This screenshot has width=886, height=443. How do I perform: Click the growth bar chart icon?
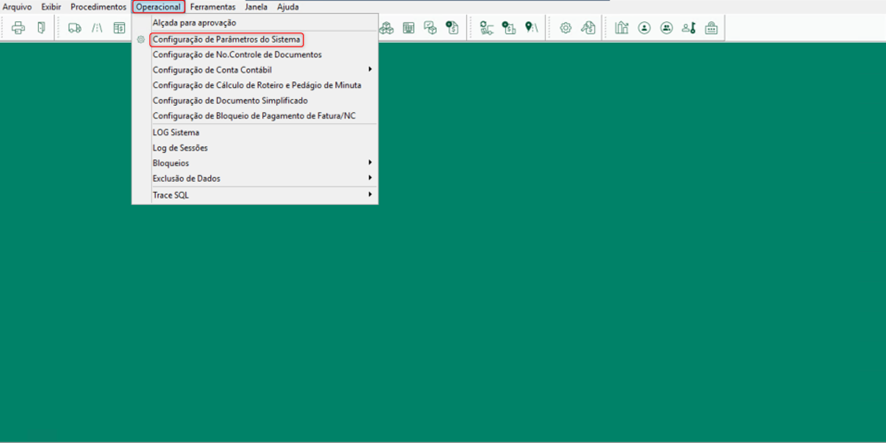click(622, 28)
